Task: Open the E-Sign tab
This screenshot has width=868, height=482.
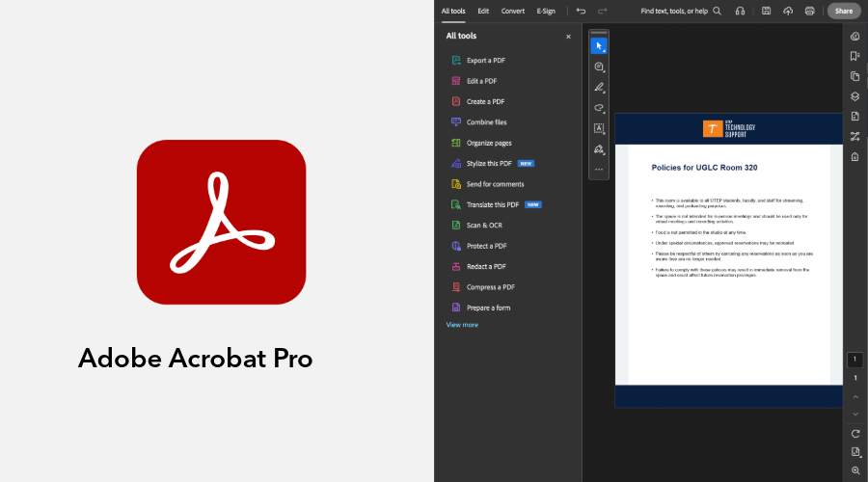Action: [x=546, y=11]
